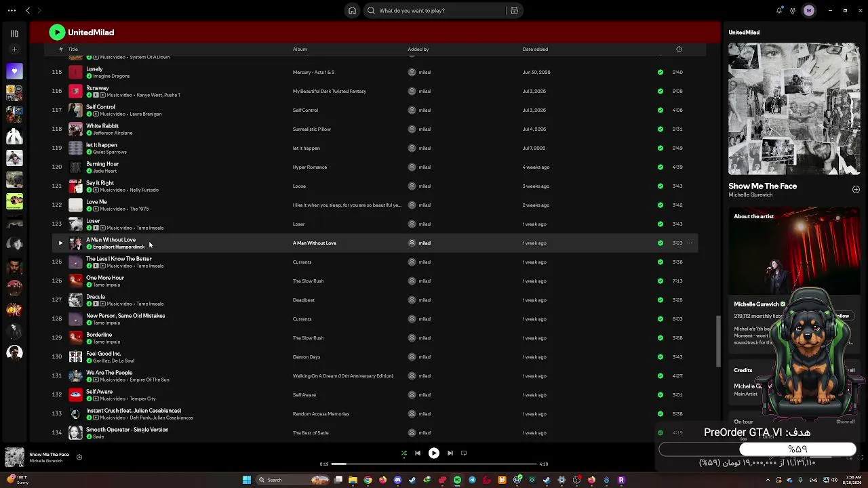868x488 pixels.
Task: Open Spotify from the taskbar
Action: click(457, 480)
